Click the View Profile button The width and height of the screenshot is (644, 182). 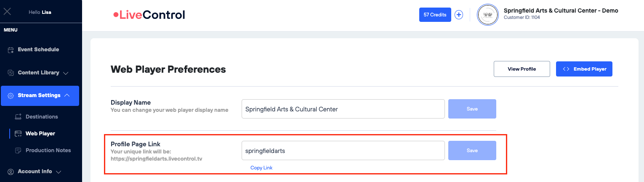(522, 69)
